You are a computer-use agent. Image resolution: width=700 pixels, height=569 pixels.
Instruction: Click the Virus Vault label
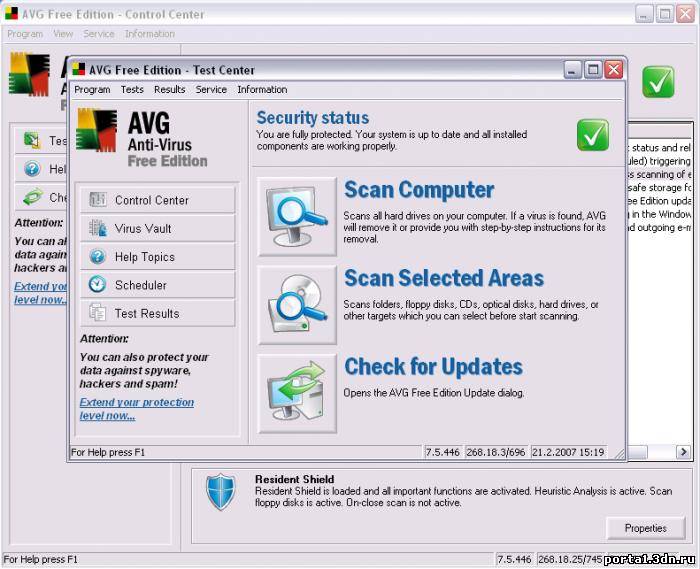tap(143, 228)
